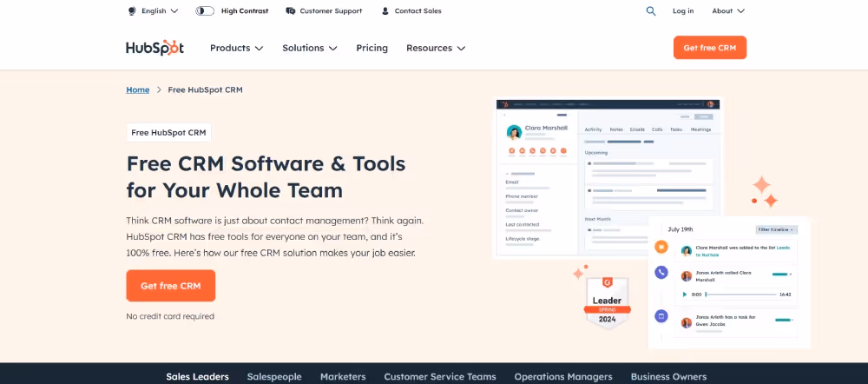This screenshot has width=868, height=384.
Task: Click the Log in link
Action: [x=683, y=10]
